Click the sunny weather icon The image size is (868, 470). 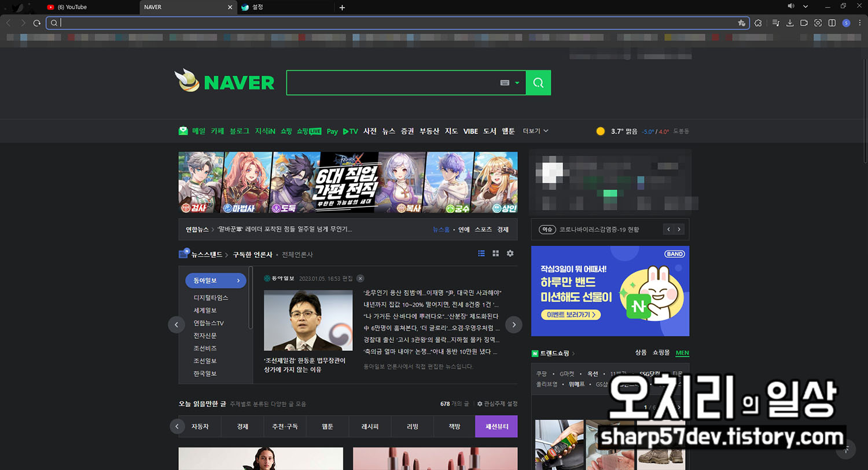point(601,131)
